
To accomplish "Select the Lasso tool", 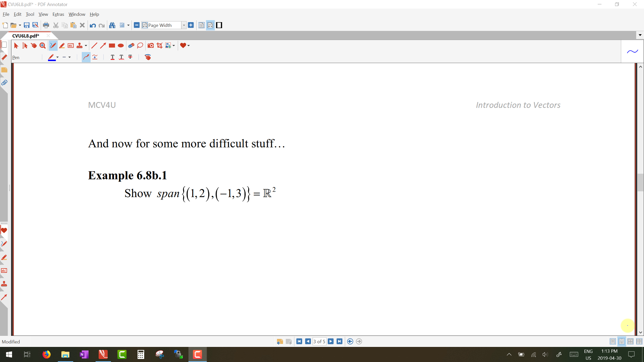I will 140,46.
